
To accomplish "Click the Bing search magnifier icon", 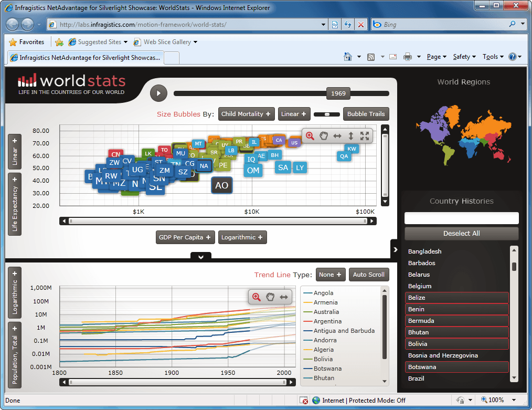I will point(512,24).
